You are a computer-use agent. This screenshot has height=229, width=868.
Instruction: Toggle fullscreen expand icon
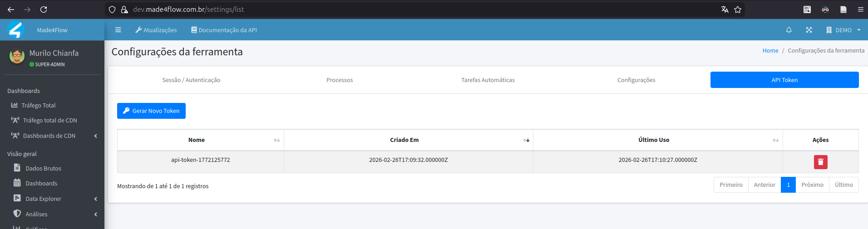coord(809,30)
